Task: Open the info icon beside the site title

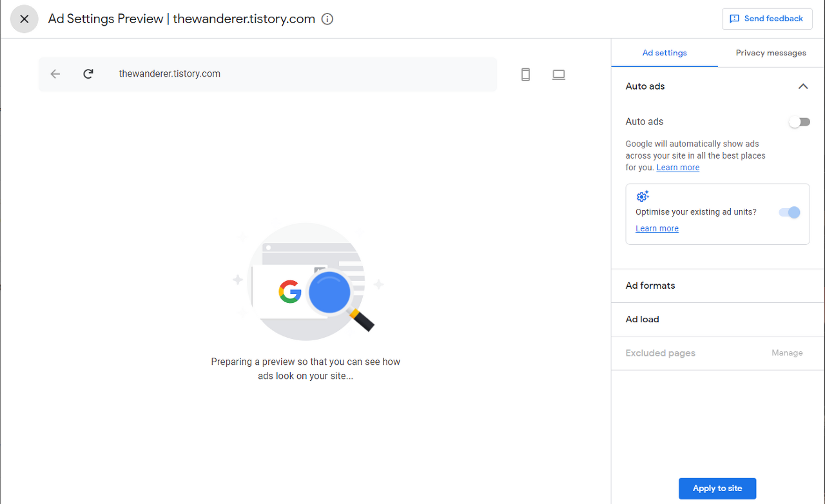Action: [327, 19]
